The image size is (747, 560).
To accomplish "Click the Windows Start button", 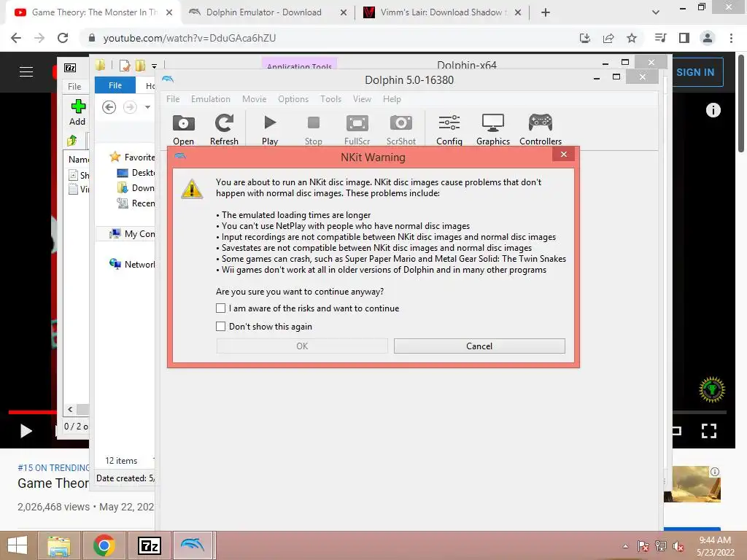I will (18, 545).
